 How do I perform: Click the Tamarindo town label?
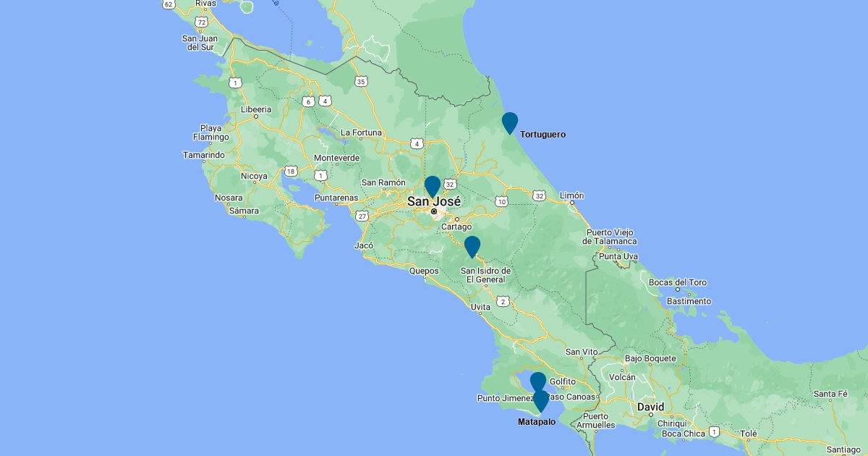(203, 155)
